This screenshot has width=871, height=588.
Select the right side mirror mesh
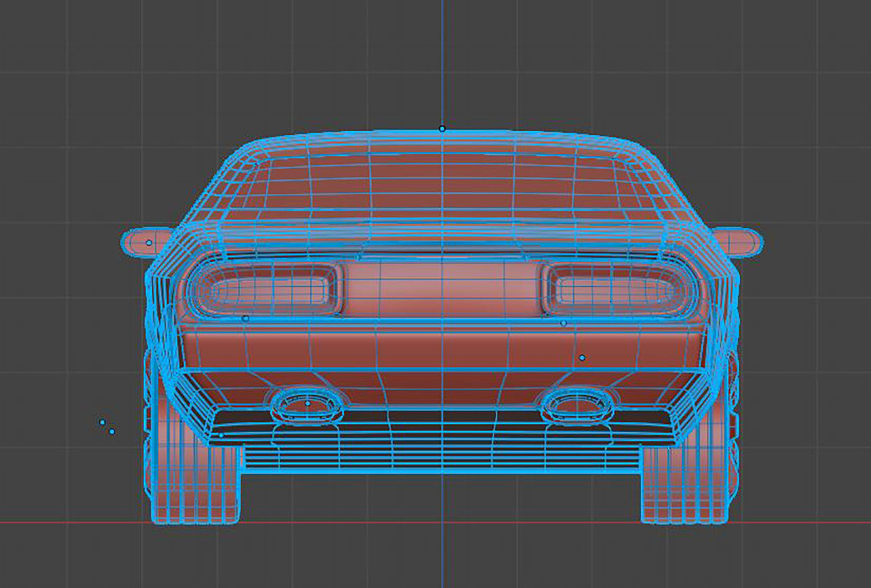coord(737,242)
